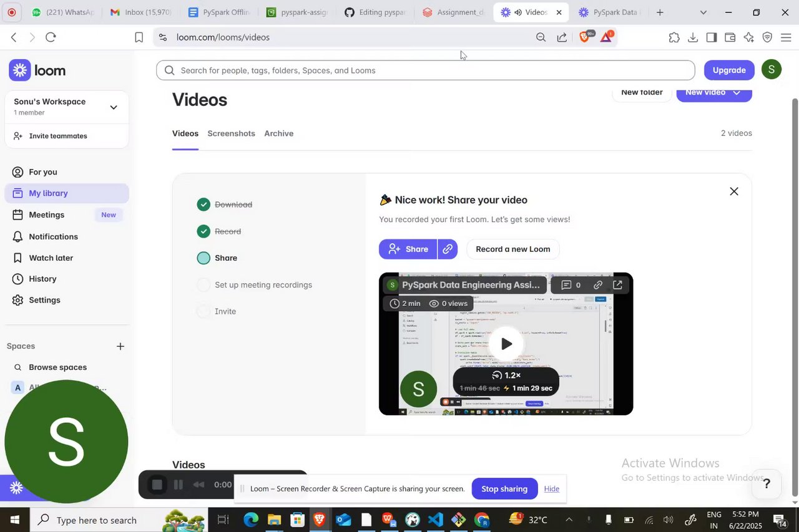Open History in sidebar

pos(67,279)
